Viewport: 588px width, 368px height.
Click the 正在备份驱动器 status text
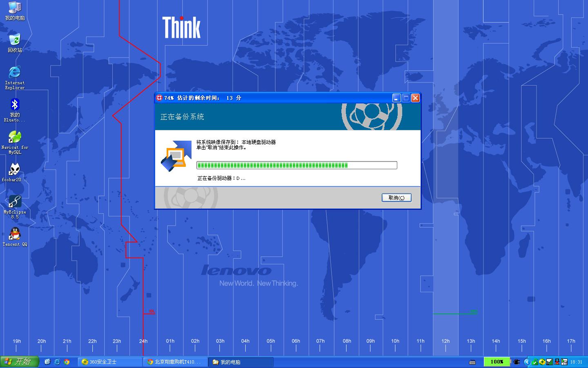(221, 178)
